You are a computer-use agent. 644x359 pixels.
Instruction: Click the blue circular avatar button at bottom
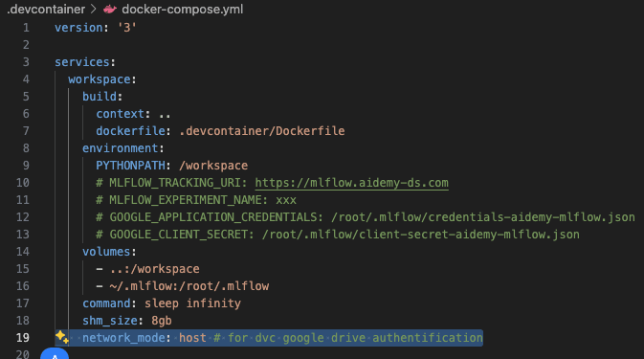pos(55,354)
